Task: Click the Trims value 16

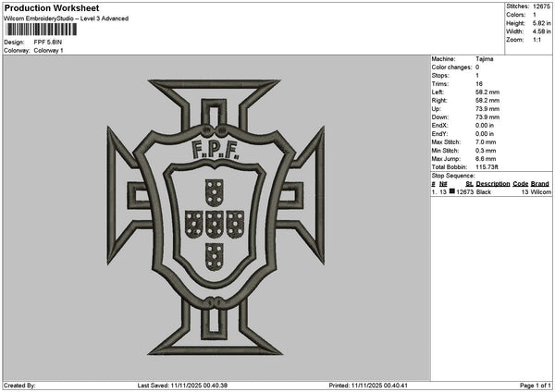Action: tap(479, 84)
